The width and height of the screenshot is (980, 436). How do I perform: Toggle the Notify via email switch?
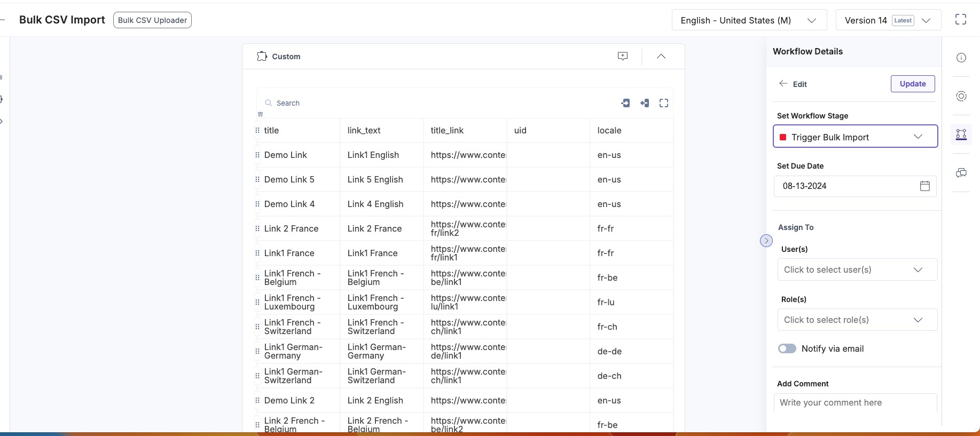point(787,348)
